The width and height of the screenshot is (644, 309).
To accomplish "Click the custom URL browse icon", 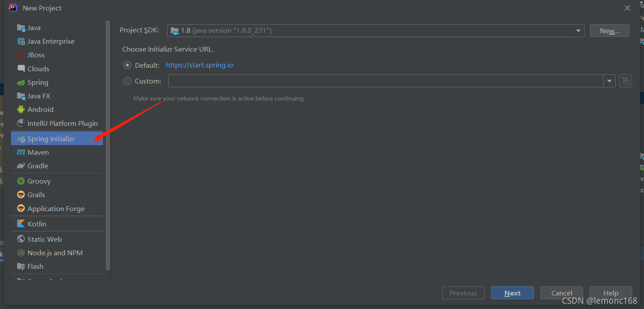I will (626, 81).
